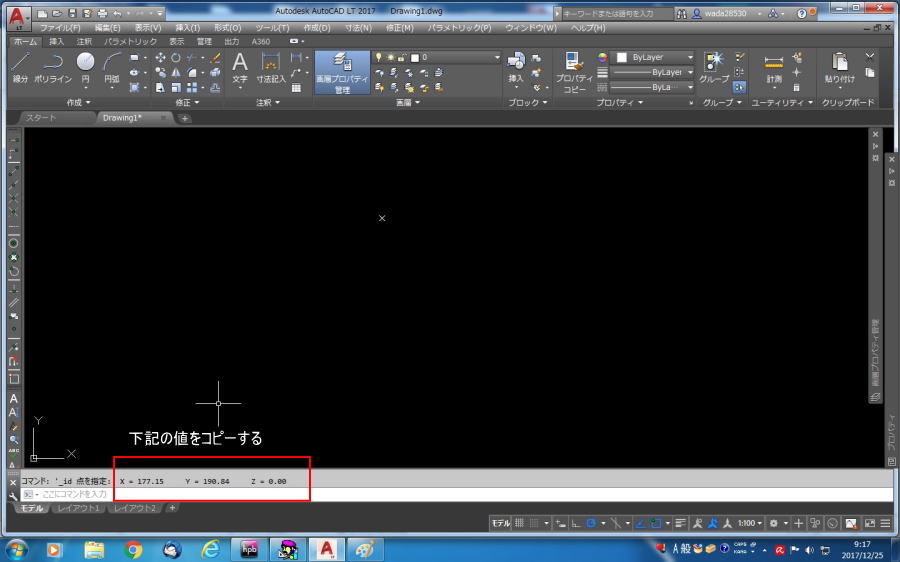The image size is (900, 562).
Task: Click the 計測 (Measure) tool
Action: [x=774, y=68]
